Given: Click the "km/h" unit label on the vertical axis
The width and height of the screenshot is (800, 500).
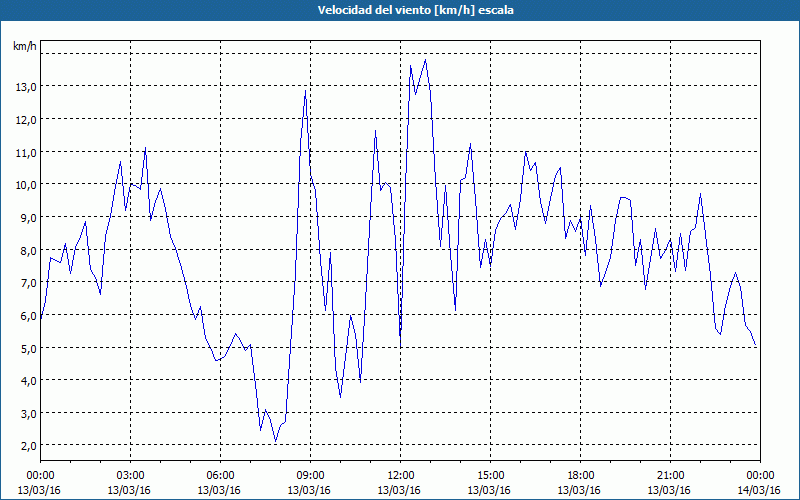Looking at the screenshot, I should coord(25,46).
